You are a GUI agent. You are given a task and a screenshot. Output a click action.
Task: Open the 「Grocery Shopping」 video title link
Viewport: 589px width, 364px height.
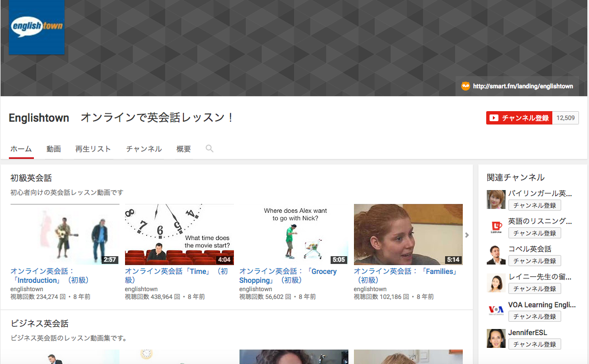click(288, 276)
